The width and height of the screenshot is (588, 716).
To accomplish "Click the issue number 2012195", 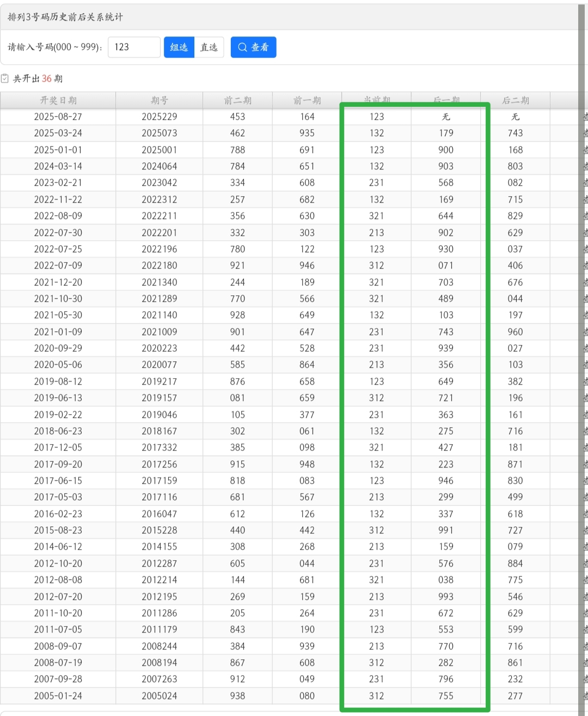I will (x=160, y=597).
